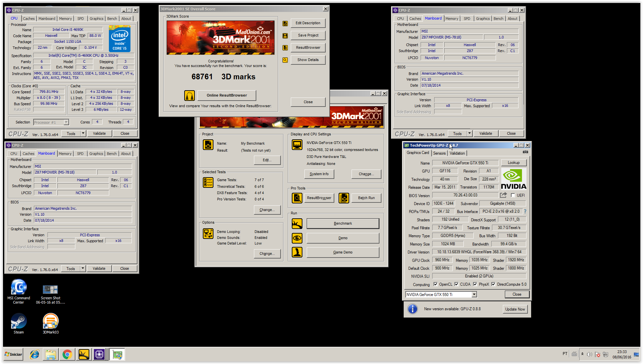Click CPU-Z taskbar icon
The image size is (643, 364).
pos(99,355)
